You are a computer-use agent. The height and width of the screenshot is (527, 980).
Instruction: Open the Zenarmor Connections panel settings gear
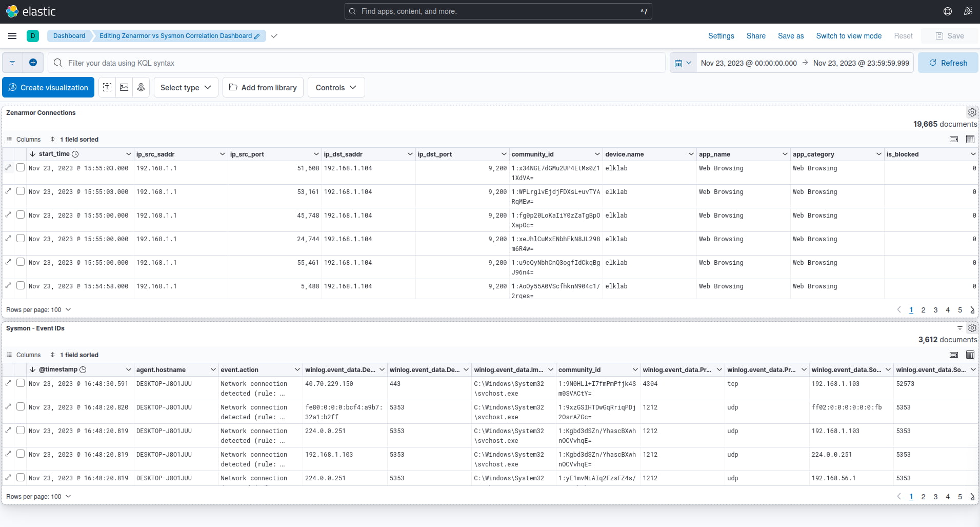click(972, 112)
